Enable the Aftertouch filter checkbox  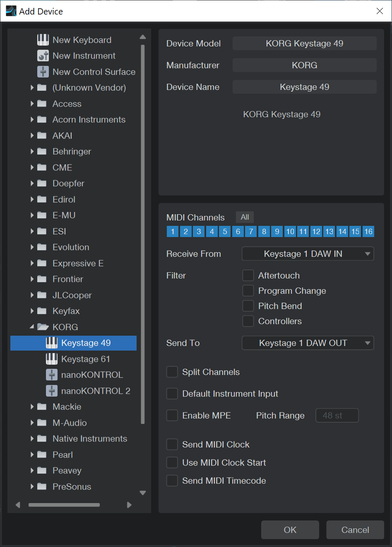click(x=248, y=276)
